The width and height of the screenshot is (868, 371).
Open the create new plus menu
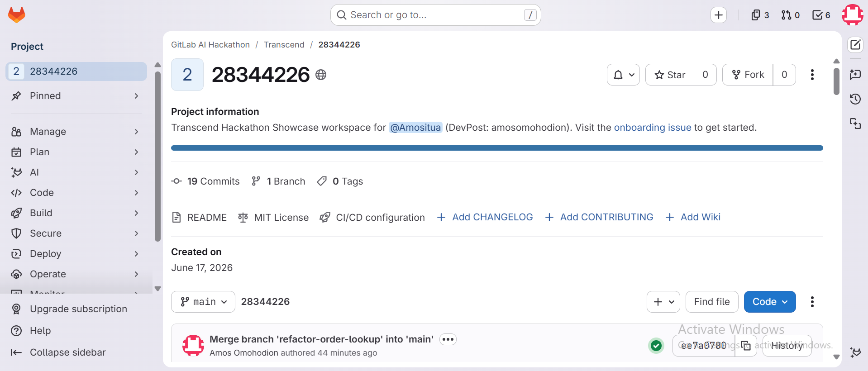(719, 15)
